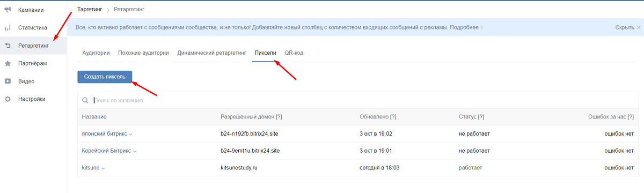Click Ошибок за час column header
The height and width of the screenshot is (193, 644).
point(611,117)
